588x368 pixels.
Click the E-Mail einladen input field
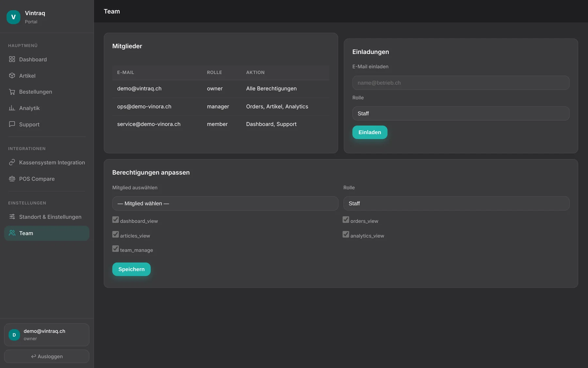(x=461, y=83)
